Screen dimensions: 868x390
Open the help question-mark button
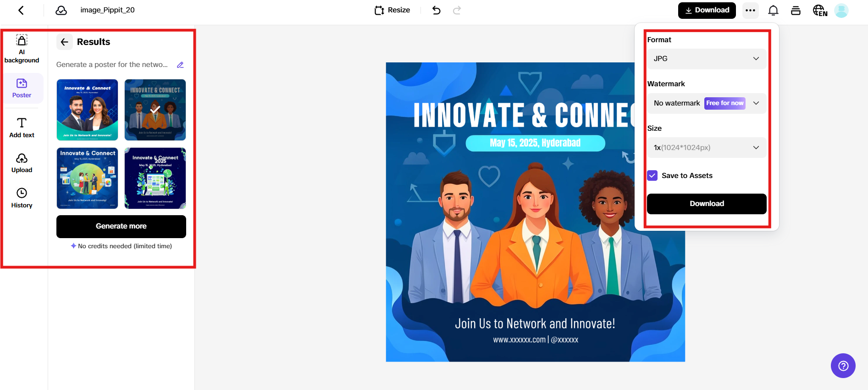(843, 366)
